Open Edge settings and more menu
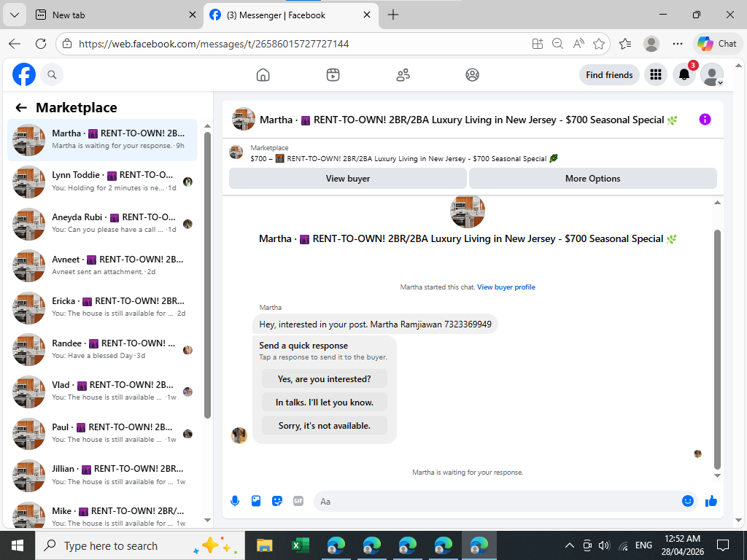The height and width of the screenshot is (560, 747). pos(678,44)
